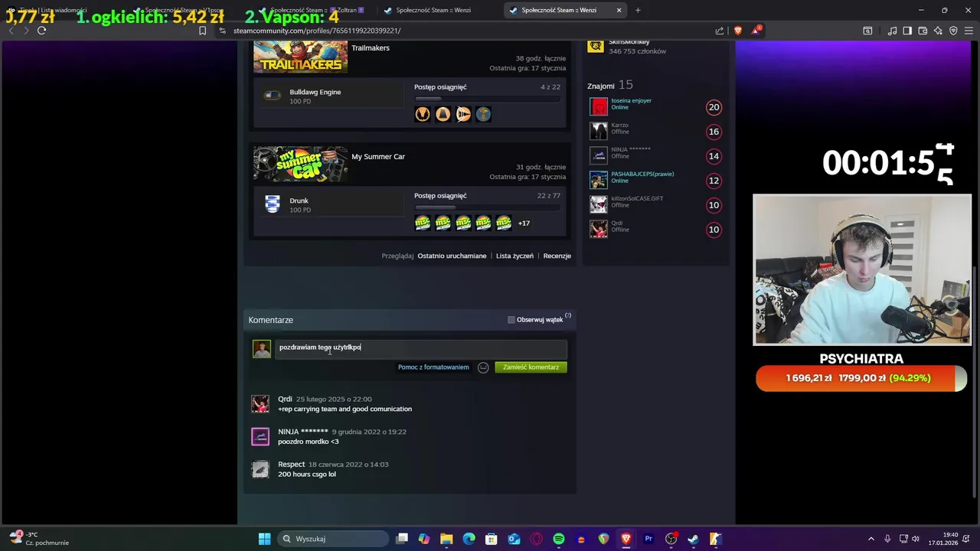This screenshot has width=980, height=551.
Task: Enable the Obserwuj wątek checkbox
Action: [x=511, y=320]
